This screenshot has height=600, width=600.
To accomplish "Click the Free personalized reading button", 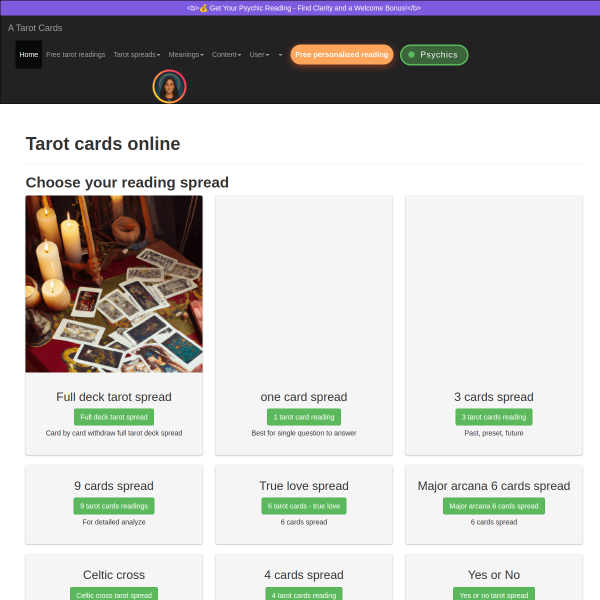I will click(x=342, y=55).
